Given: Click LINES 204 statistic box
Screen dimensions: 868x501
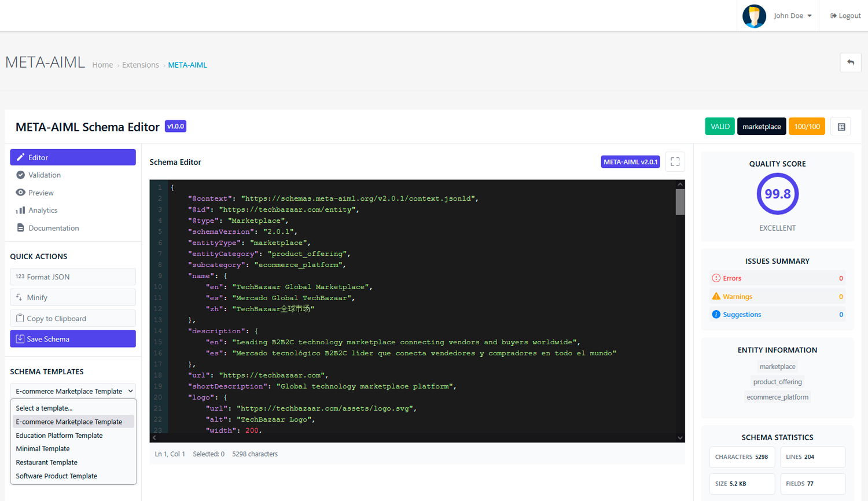Looking at the screenshot, I should tap(812, 457).
